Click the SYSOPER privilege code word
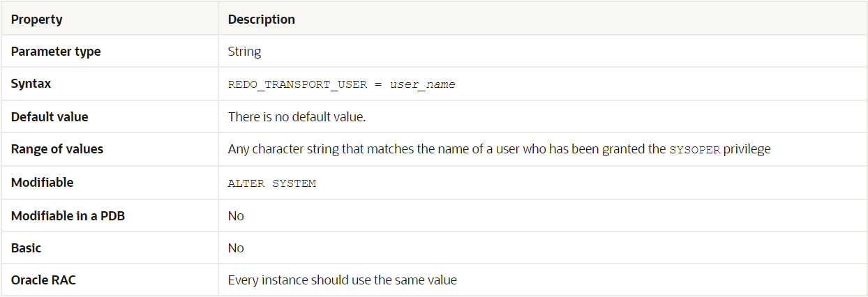The height and width of the screenshot is (297, 868). tap(694, 150)
